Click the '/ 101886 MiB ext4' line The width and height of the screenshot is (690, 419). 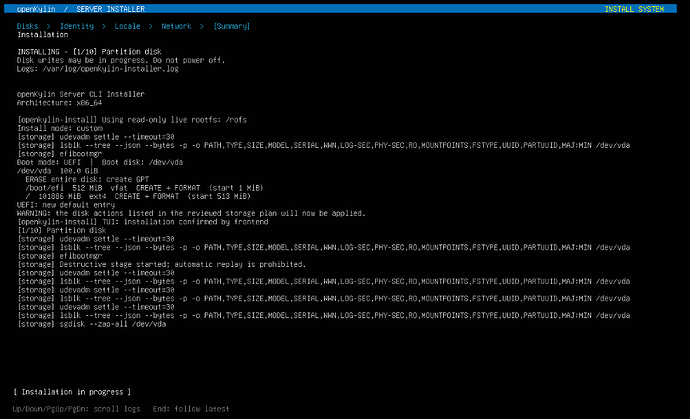(138, 196)
